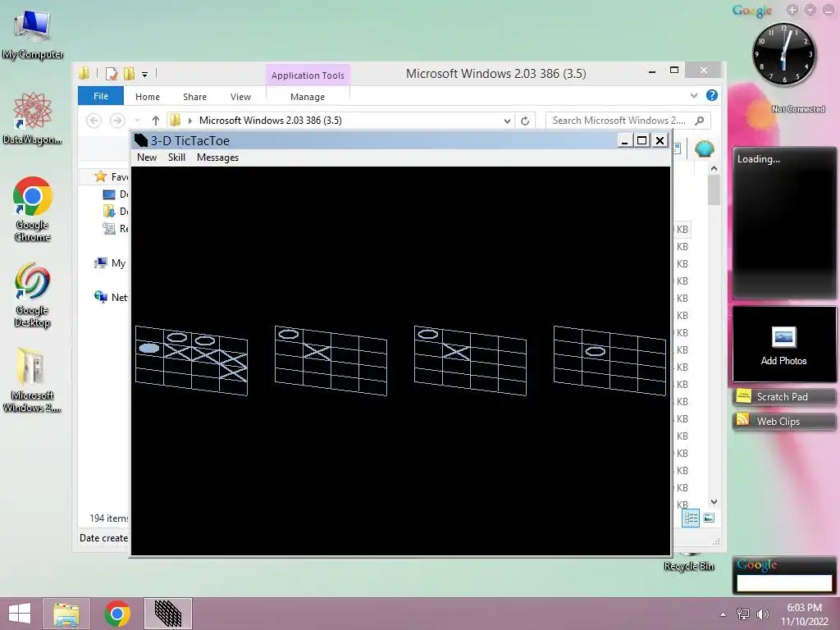Image resolution: width=840 pixels, height=630 pixels.
Task: Open the New menu in 3-D TicTacToe
Action: (147, 157)
